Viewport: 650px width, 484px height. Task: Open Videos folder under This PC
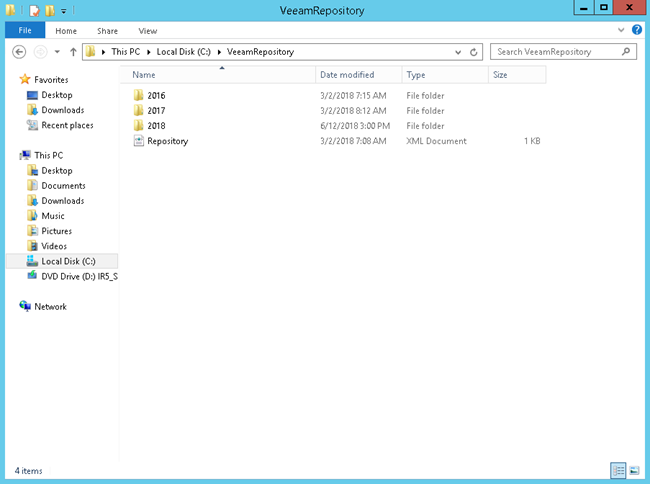pyautogui.click(x=54, y=246)
